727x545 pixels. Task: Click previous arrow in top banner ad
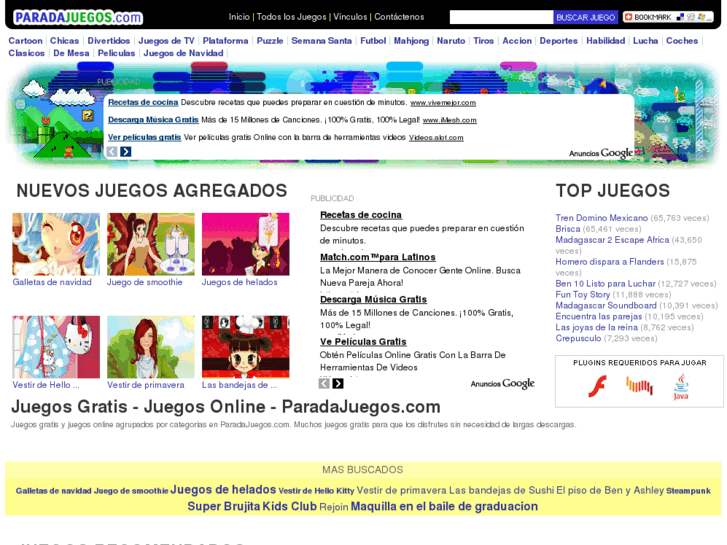[112, 152]
